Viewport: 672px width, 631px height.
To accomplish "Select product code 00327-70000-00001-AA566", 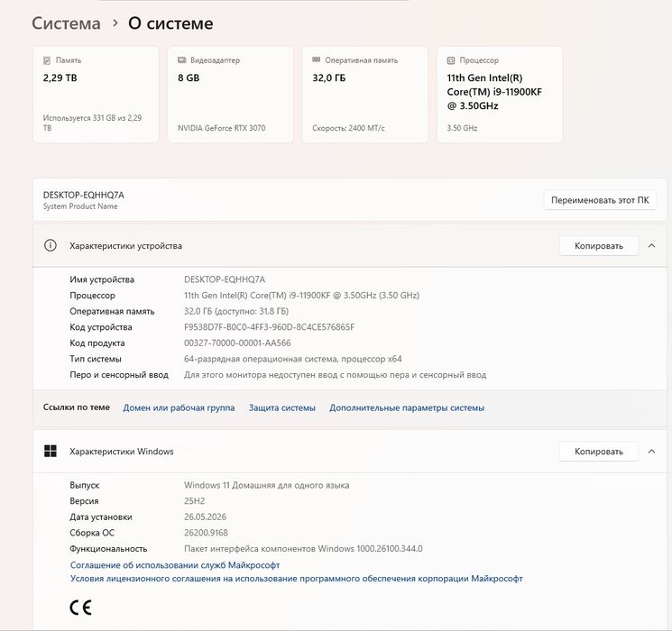I will click(x=237, y=343).
